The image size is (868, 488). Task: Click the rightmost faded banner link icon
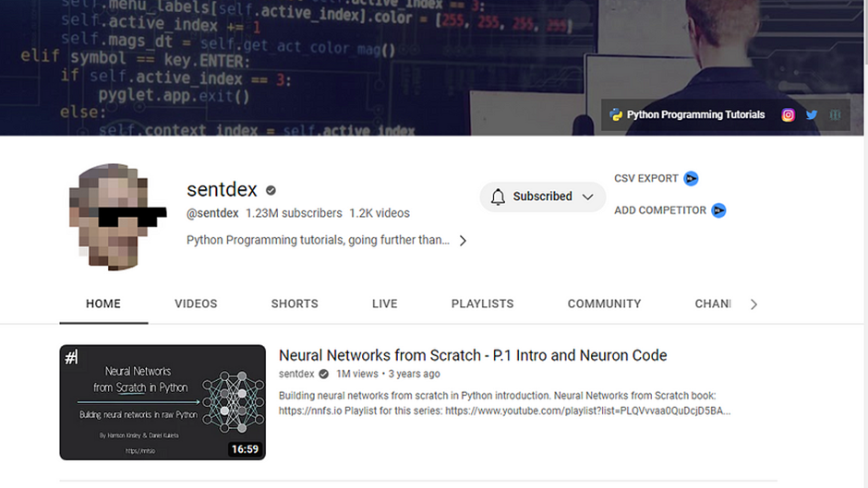[835, 114]
